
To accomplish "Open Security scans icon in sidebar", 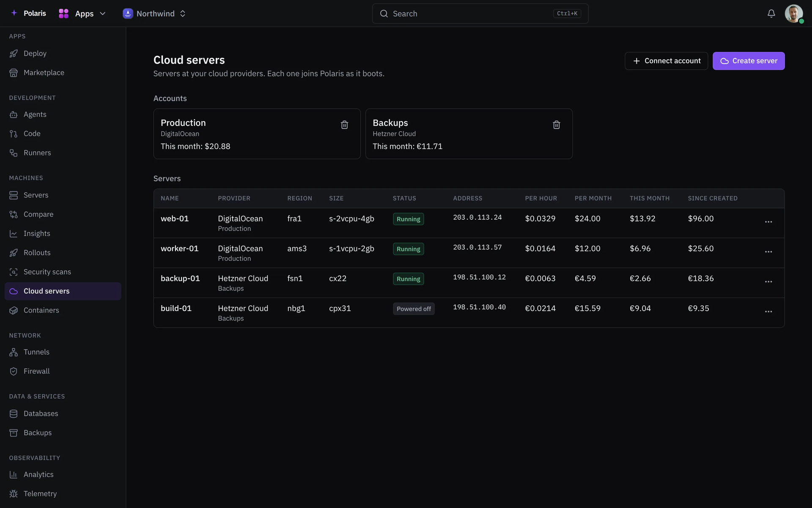I will click(14, 272).
